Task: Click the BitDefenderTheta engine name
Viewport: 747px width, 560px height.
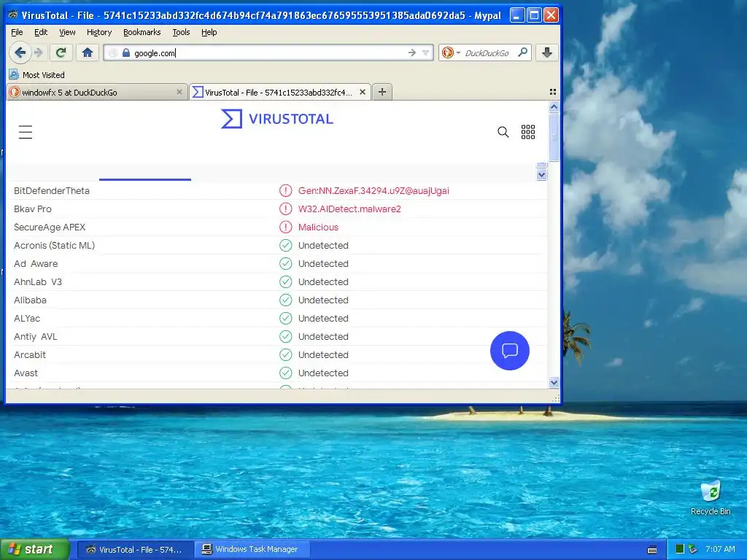Action: pos(52,190)
